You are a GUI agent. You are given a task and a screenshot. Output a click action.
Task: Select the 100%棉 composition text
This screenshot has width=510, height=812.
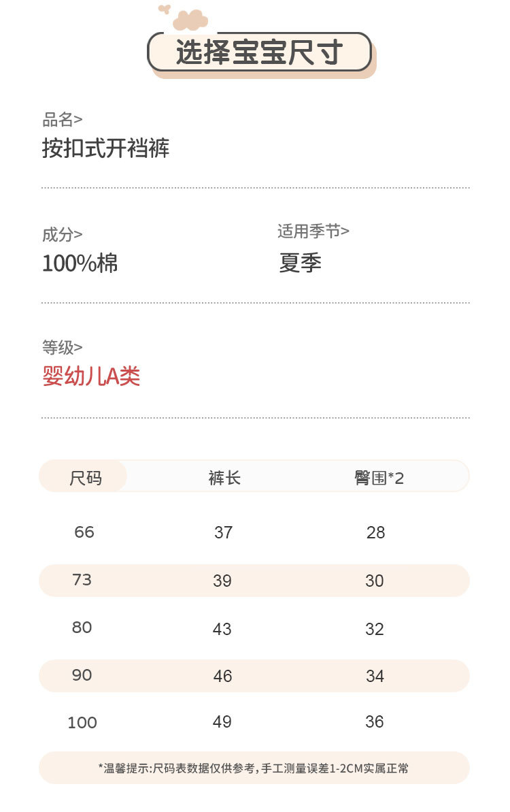[80, 263]
